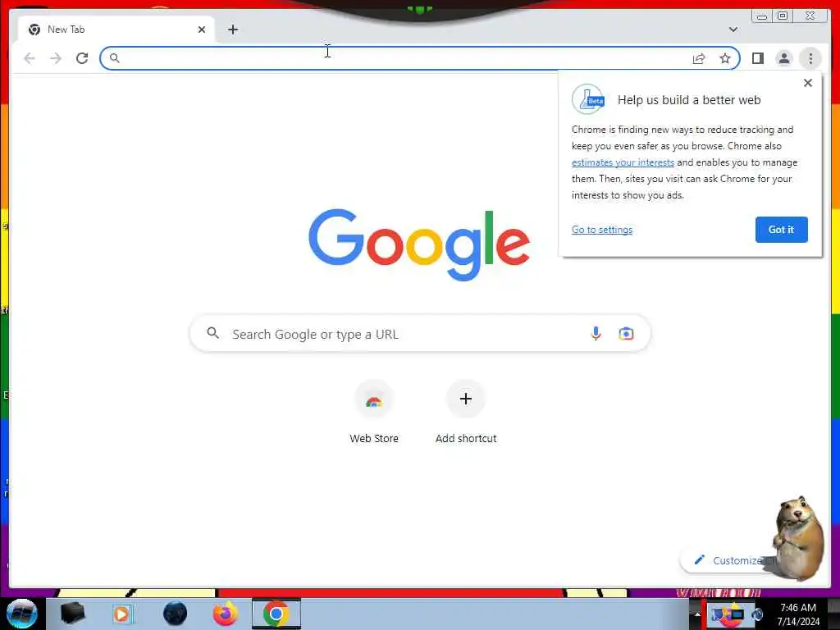The image size is (840, 630).
Task: Click Customize Chrome button
Action: pyautogui.click(x=728, y=560)
